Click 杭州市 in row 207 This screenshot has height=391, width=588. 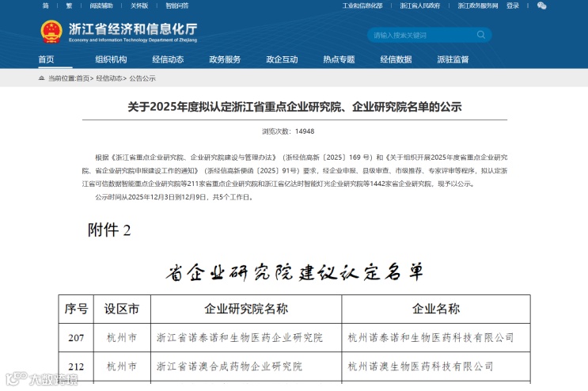point(122,338)
